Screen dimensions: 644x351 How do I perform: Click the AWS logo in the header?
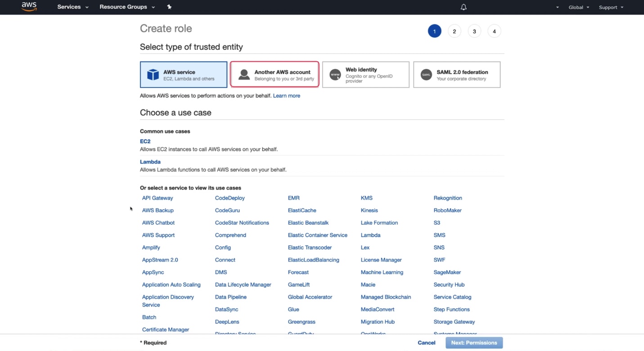pyautogui.click(x=29, y=7)
